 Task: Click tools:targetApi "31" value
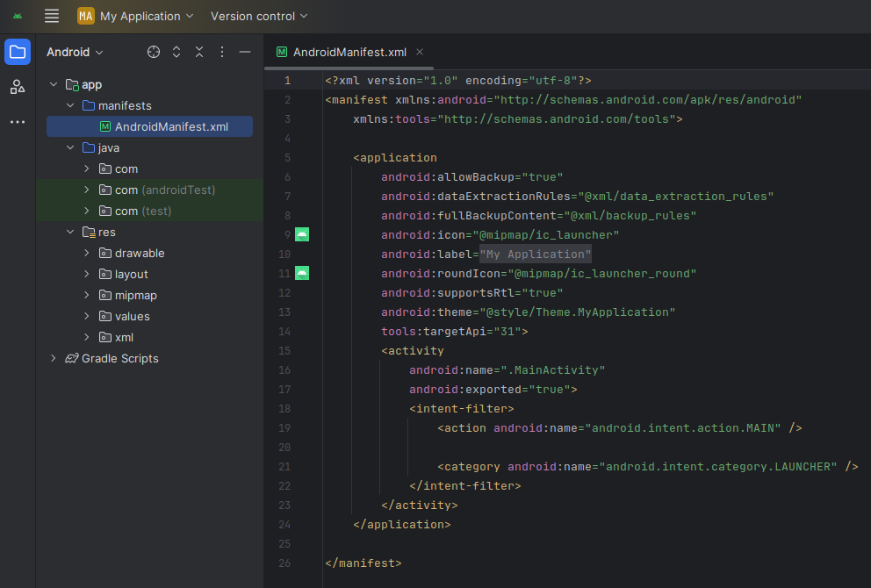[507, 332]
